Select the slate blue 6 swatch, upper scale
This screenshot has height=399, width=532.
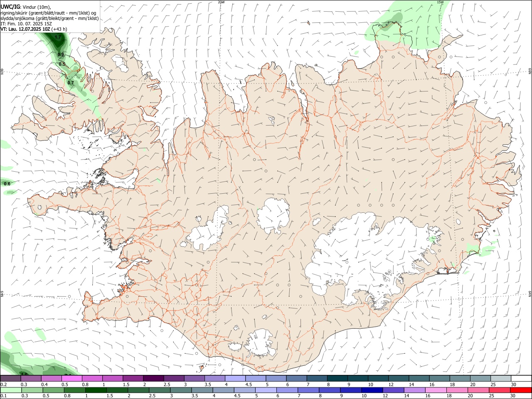pos(297,379)
